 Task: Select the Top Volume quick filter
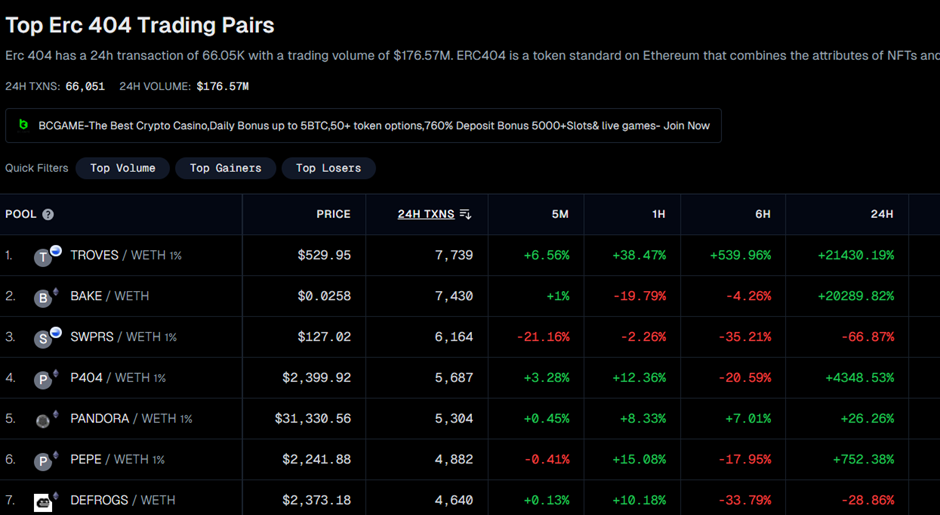point(123,168)
